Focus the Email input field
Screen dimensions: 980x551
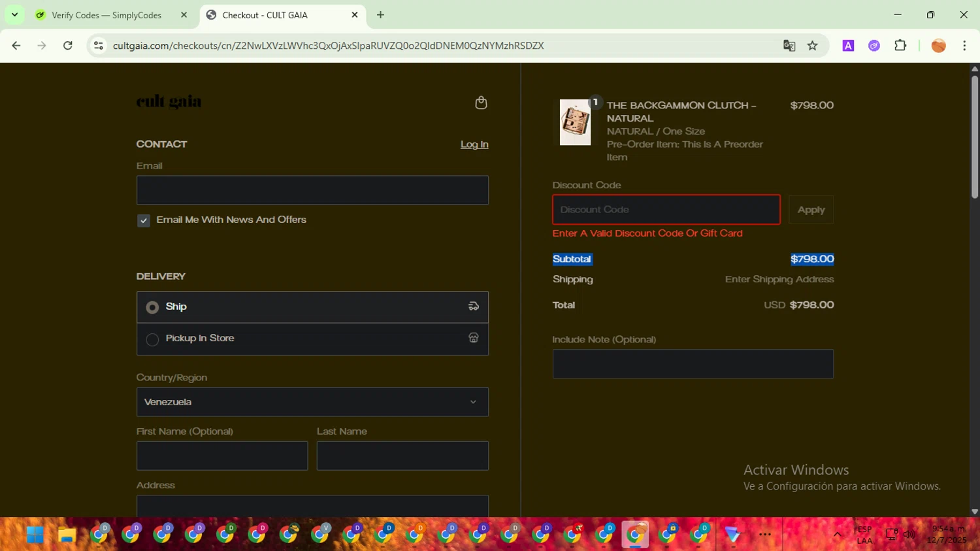point(312,190)
